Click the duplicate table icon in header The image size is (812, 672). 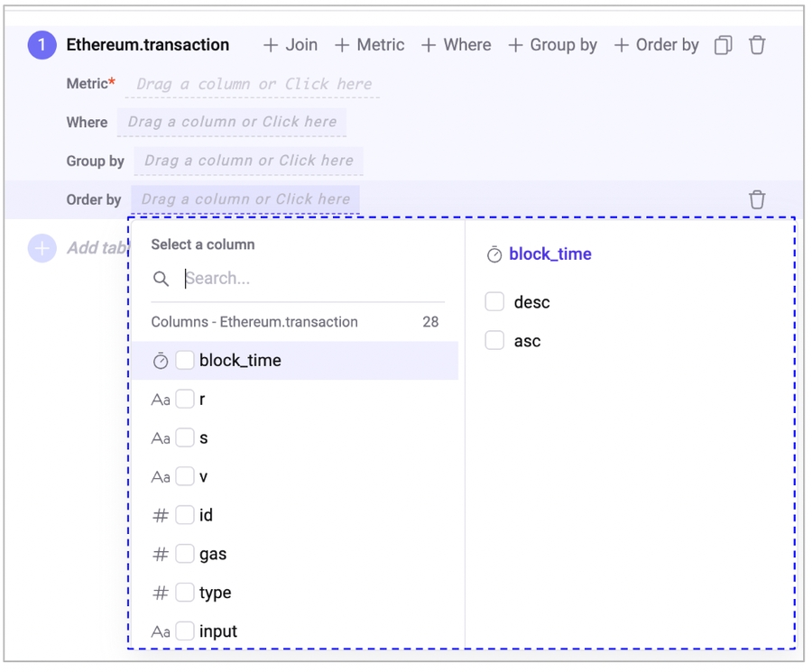723,45
